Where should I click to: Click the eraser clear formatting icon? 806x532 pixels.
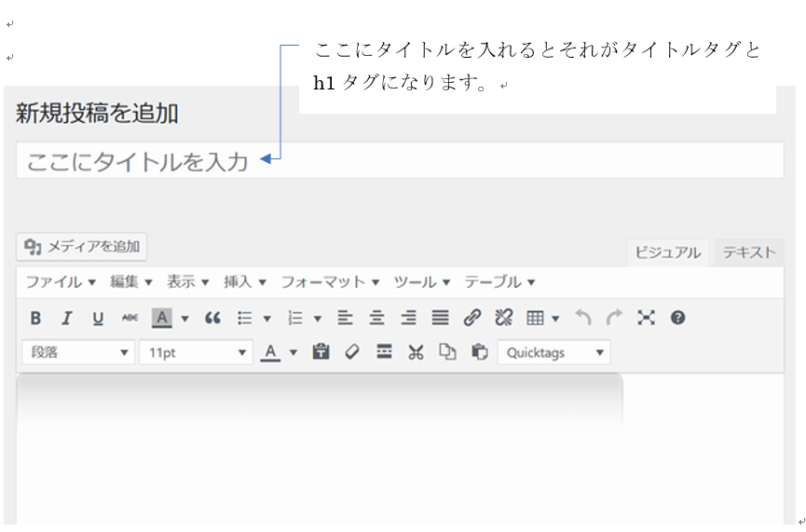click(352, 353)
